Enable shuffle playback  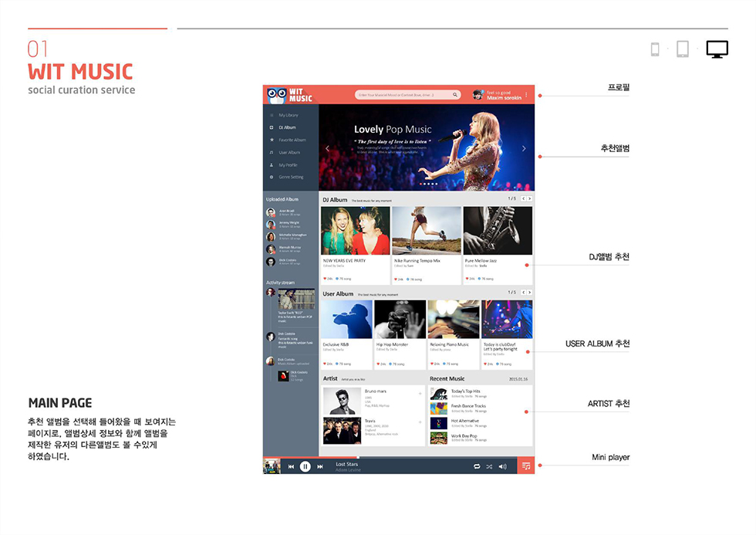coord(489,467)
